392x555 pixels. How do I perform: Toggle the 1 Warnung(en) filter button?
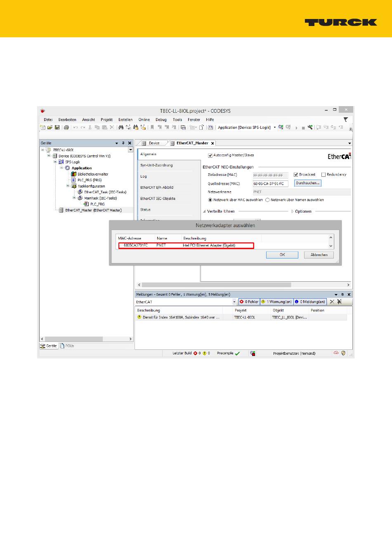pyautogui.click(x=276, y=302)
